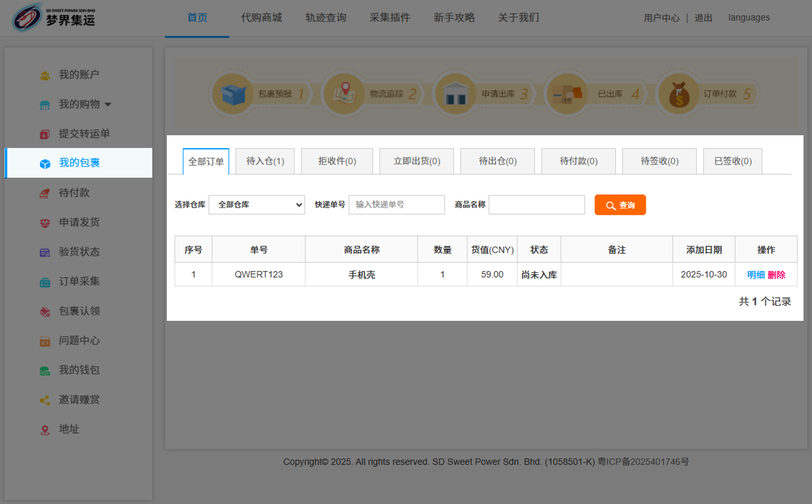812x504 pixels.
Task: Click 明细 link for order QWERT123
Action: click(x=756, y=275)
